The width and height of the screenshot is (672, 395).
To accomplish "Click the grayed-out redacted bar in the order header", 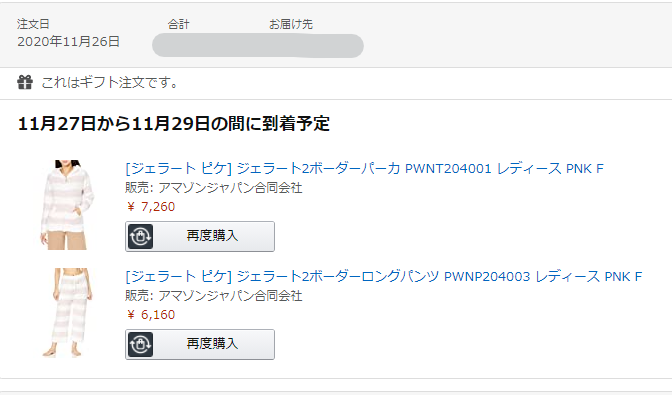I will tap(258, 46).
